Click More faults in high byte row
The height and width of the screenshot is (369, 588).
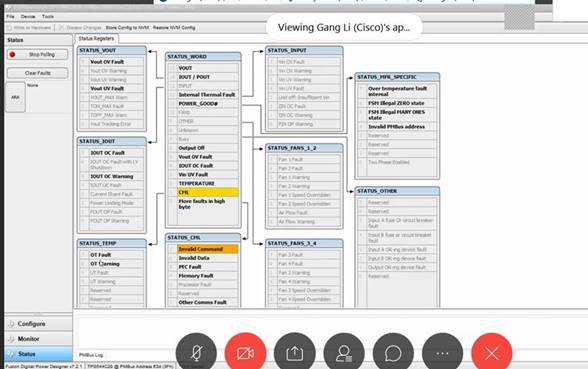point(202,204)
